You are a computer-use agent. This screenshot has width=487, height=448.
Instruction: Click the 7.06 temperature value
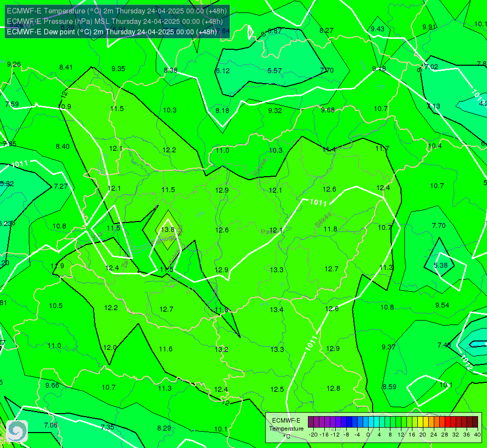(51, 425)
